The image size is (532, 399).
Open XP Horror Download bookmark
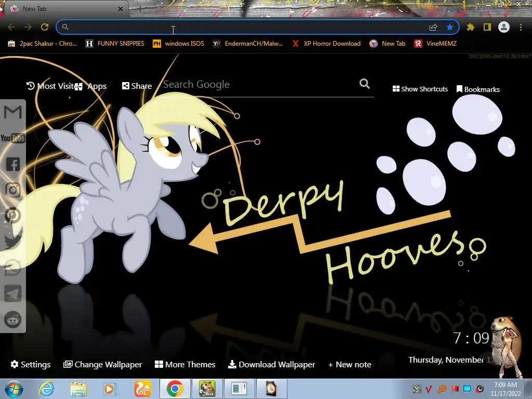pos(326,44)
